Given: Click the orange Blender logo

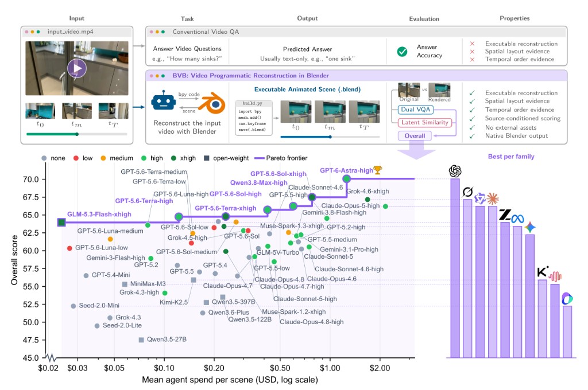Looking at the screenshot, I should point(212,103).
